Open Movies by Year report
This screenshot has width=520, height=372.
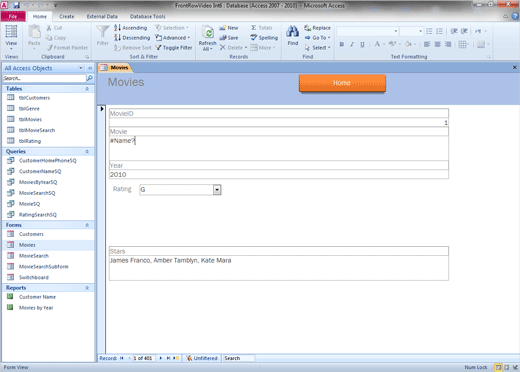(36, 308)
